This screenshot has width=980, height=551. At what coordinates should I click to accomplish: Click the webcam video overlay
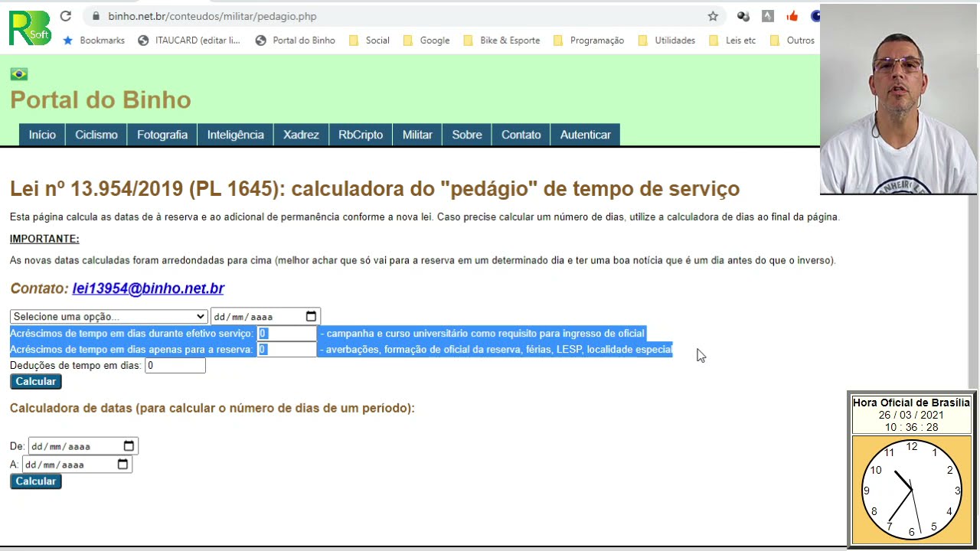pos(899,99)
